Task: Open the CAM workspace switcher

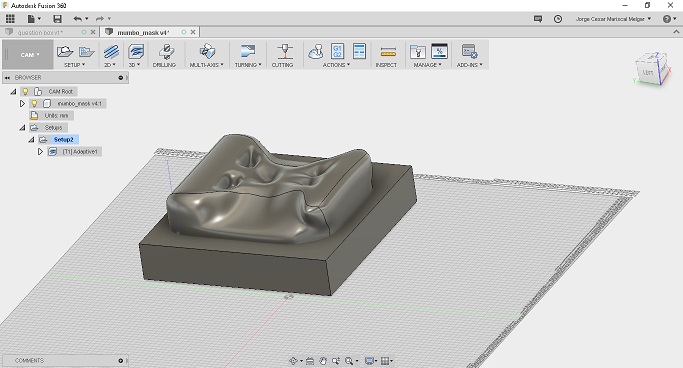Action: (28, 54)
